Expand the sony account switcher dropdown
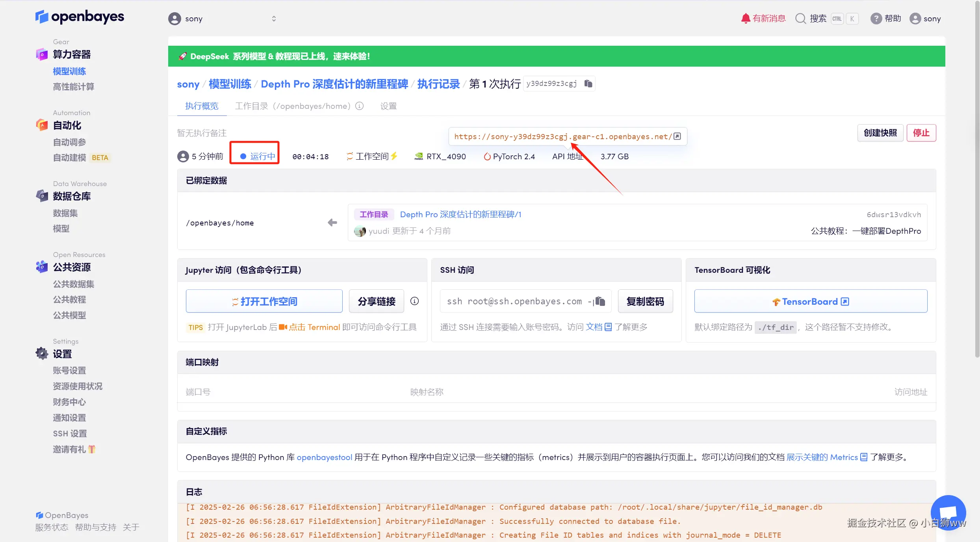 (x=274, y=19)
